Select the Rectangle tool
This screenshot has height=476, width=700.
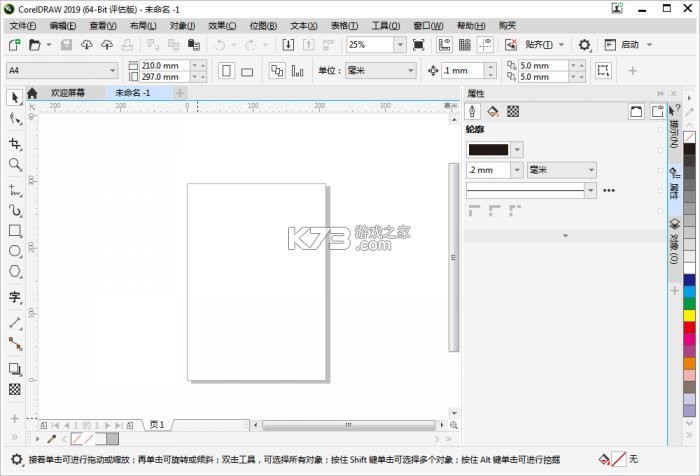tap(15, 230)
